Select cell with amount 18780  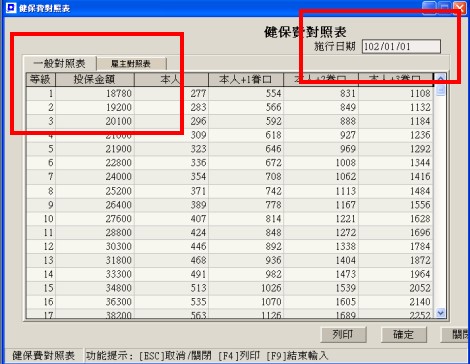pyautogui.click(x=95, y=93)
